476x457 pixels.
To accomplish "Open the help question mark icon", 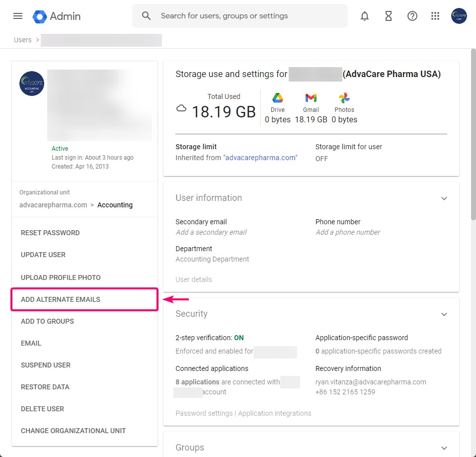I will point(412,16).
